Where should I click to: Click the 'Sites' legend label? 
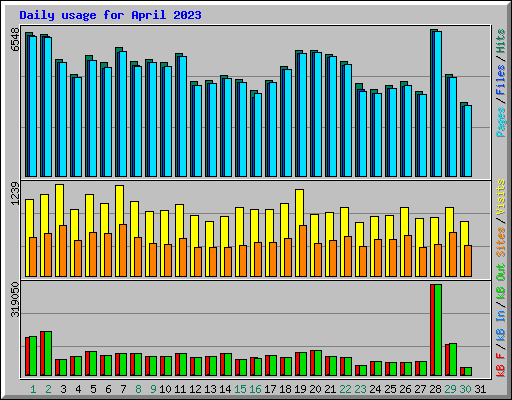(500, 242)
